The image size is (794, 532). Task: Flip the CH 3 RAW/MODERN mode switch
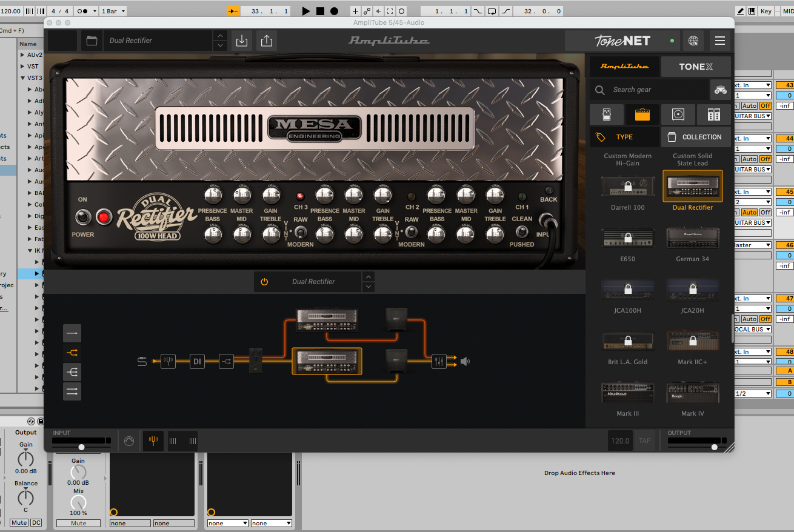coord(300,231)
